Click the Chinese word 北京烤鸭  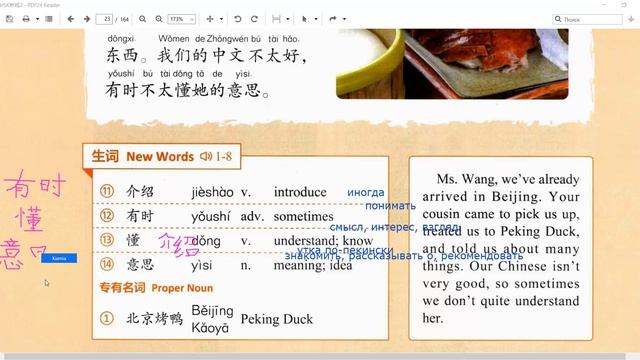point(154,318)
